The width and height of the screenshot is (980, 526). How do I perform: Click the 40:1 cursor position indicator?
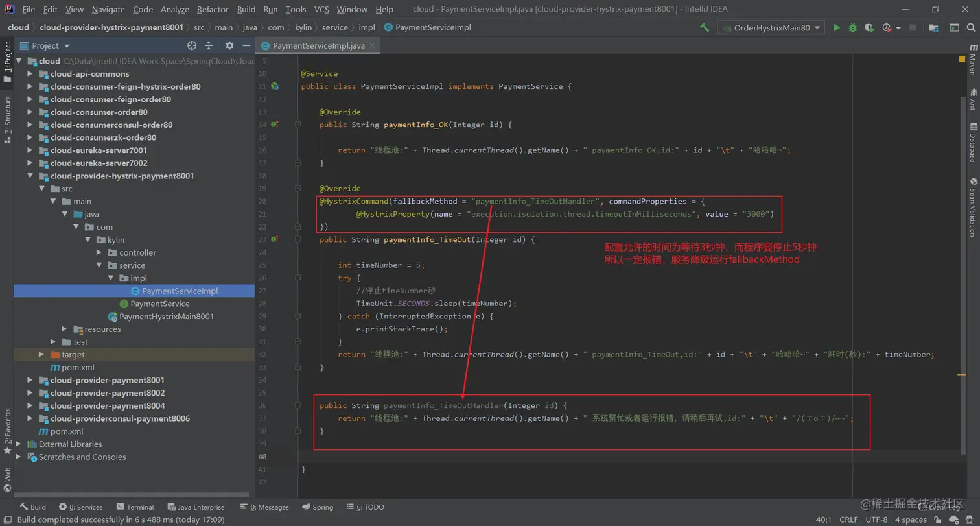824,520
